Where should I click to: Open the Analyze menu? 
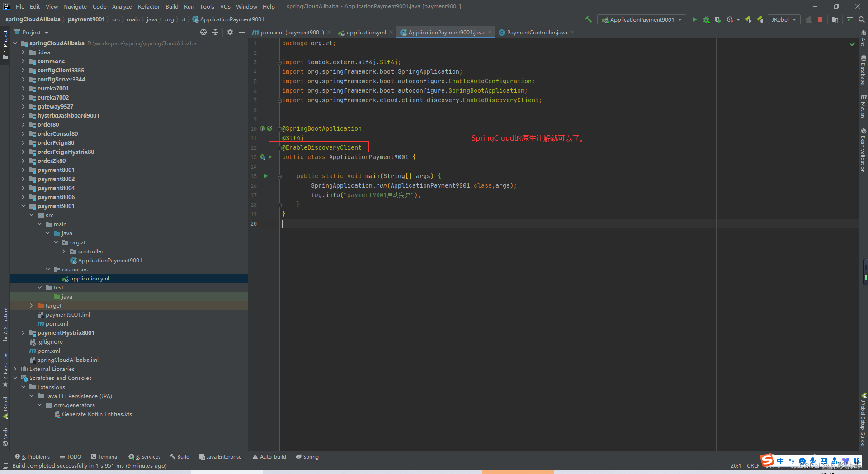tap(122, 6)
